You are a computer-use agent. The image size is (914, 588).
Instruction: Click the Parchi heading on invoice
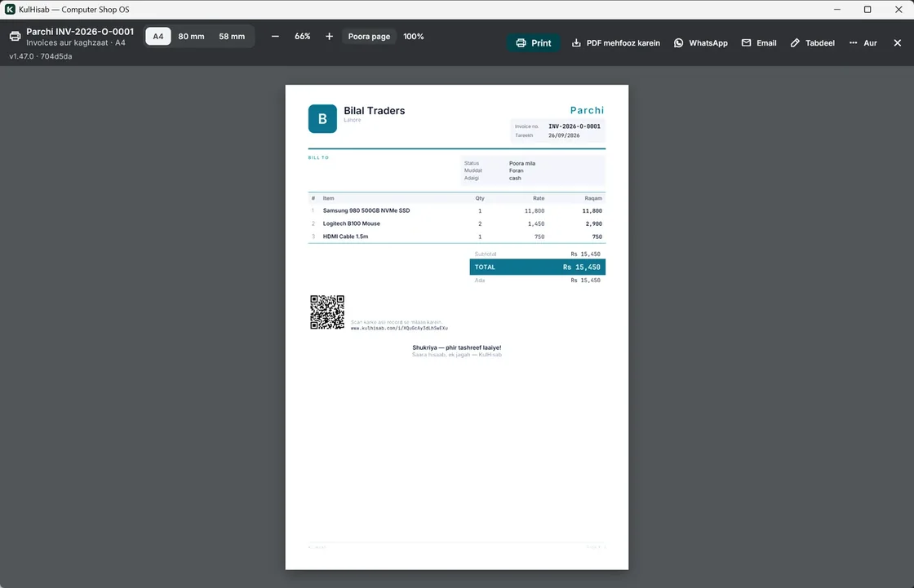[587, 110]
